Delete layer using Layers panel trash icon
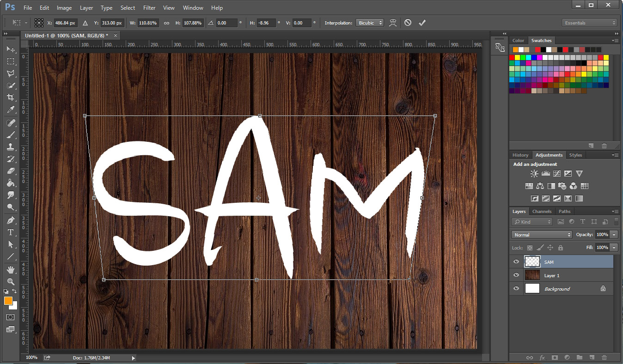 (604, 358)
